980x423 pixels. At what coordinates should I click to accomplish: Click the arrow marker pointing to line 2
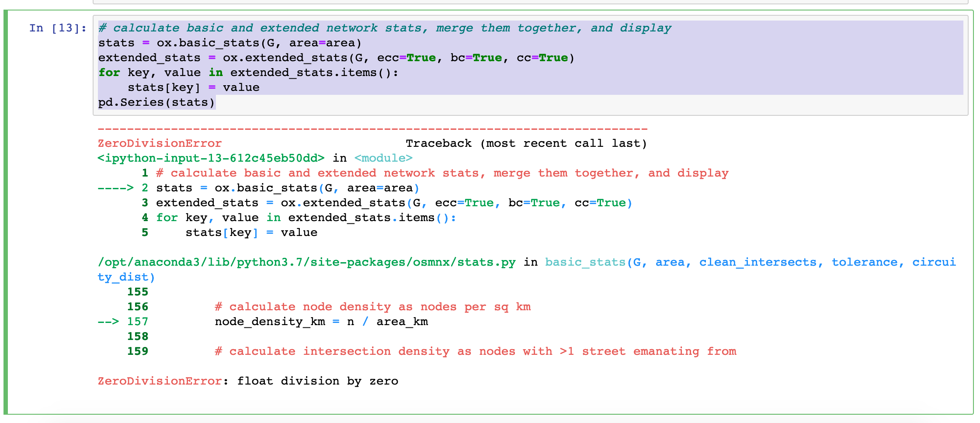coord(115,188)
